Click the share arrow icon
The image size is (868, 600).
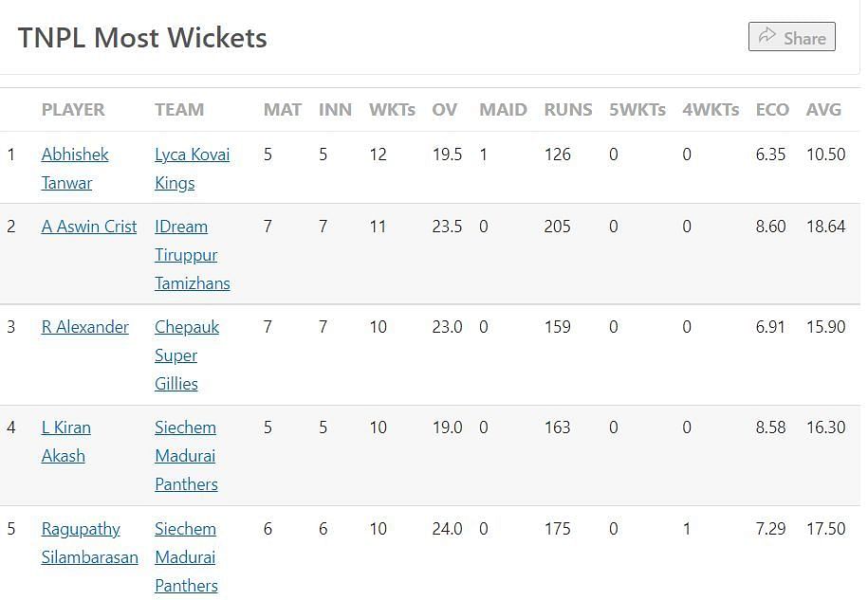766,37
